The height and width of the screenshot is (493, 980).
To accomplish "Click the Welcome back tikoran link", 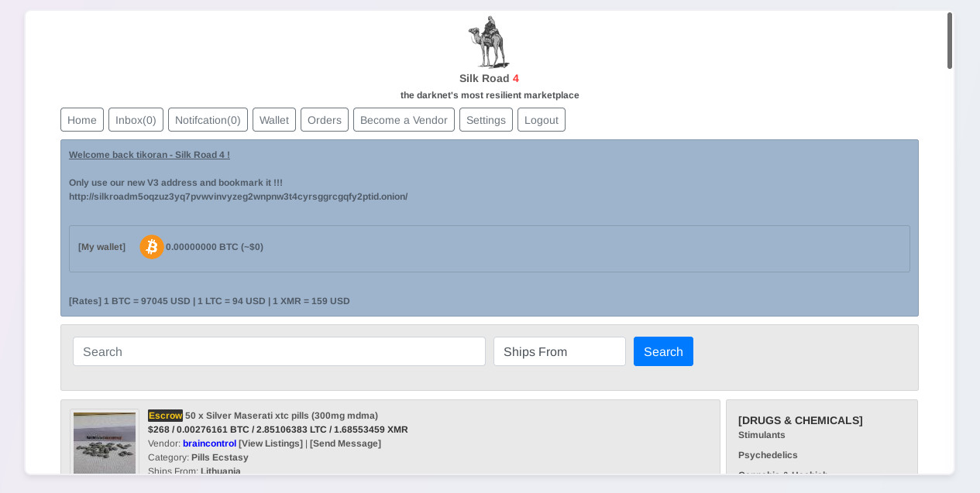I will (x=149, y=155).
